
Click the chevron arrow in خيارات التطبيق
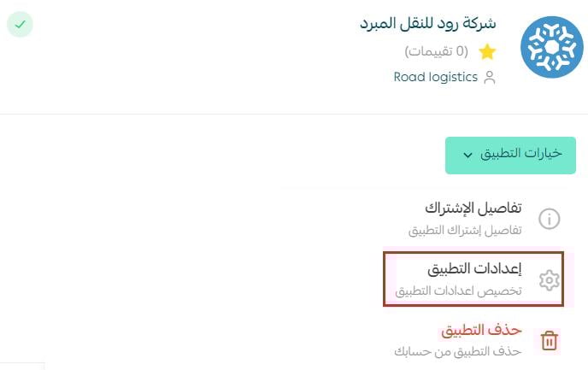[x=467, y=155]
